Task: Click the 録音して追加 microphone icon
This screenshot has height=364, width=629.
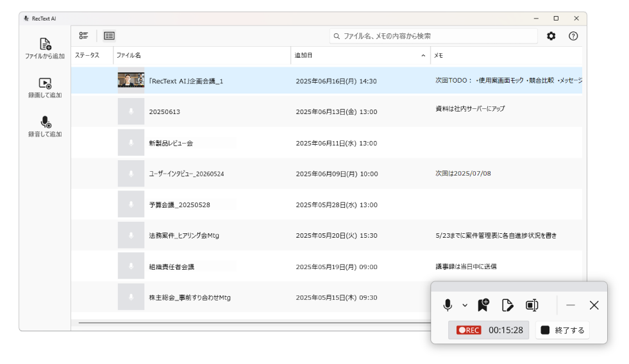Action: pyautogui.click(x=45, y=122)
